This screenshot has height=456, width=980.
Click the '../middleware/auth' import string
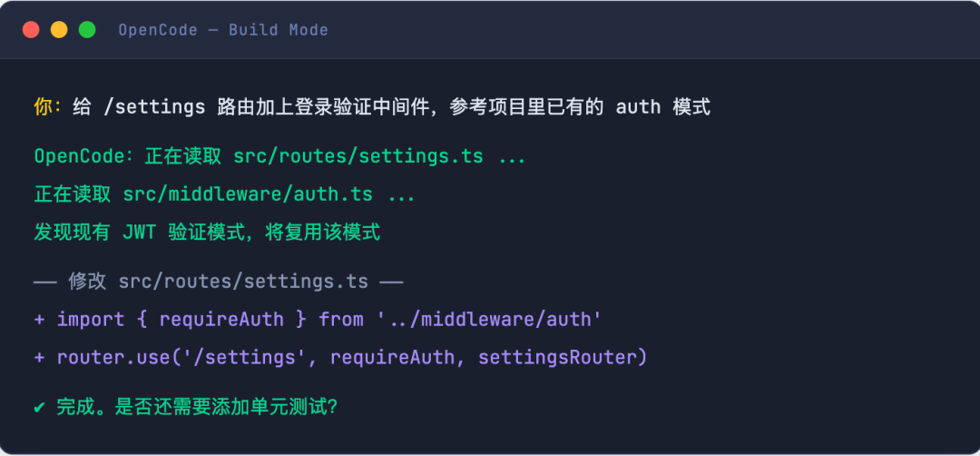tap(489, 320)
